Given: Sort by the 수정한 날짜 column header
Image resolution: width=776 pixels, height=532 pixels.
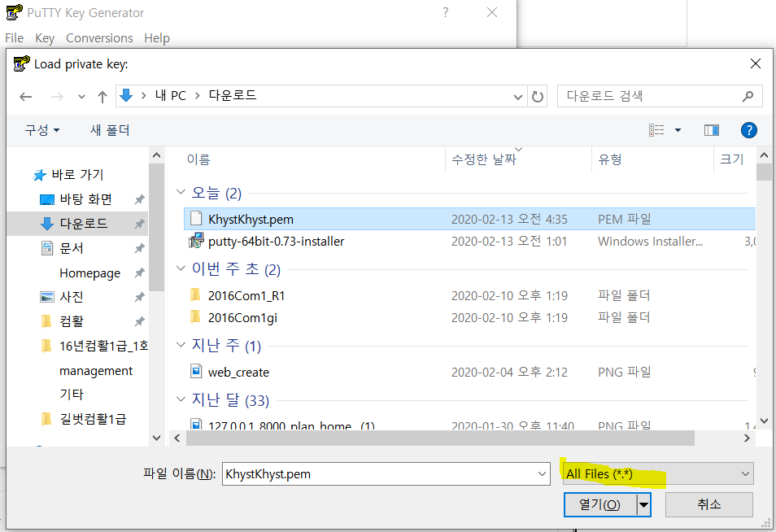Looking at the screenshot, I should 483,159.
